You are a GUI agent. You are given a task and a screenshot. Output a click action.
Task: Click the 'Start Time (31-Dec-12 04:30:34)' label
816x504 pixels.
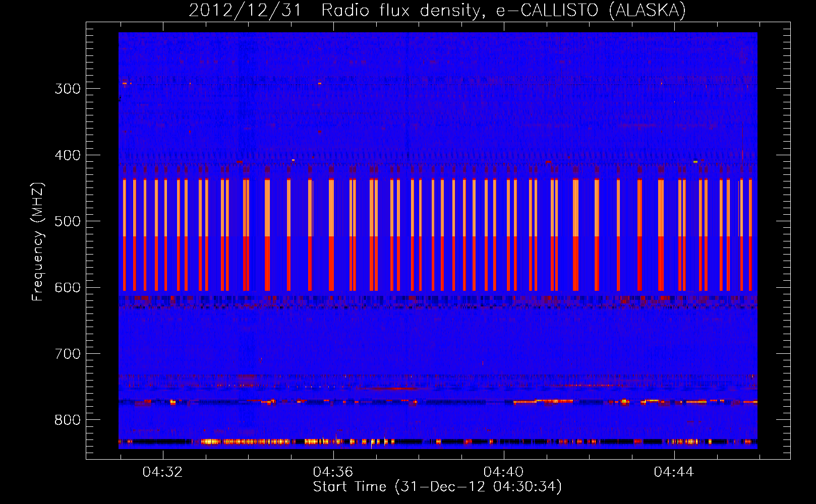pos(437,487)
